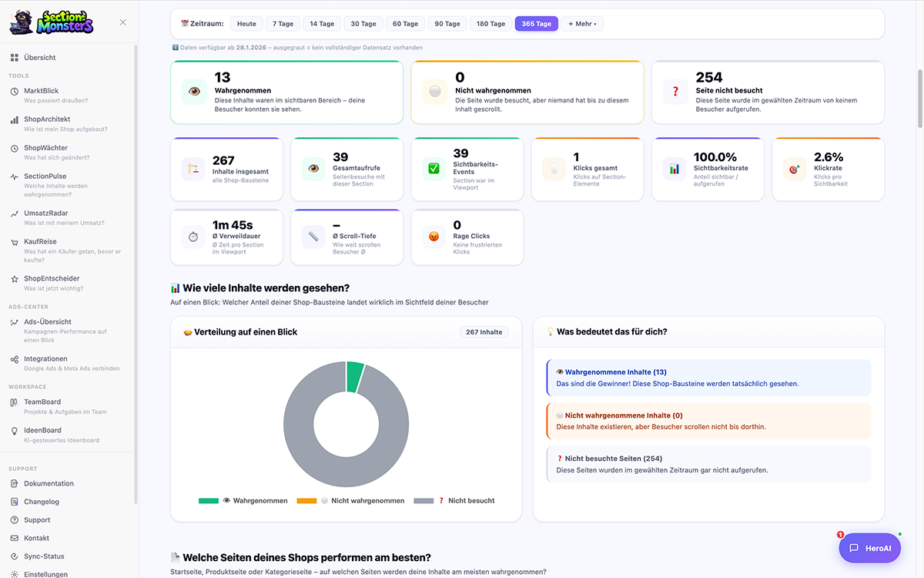Open the Mehr time range dropdown

coord(582,24)
